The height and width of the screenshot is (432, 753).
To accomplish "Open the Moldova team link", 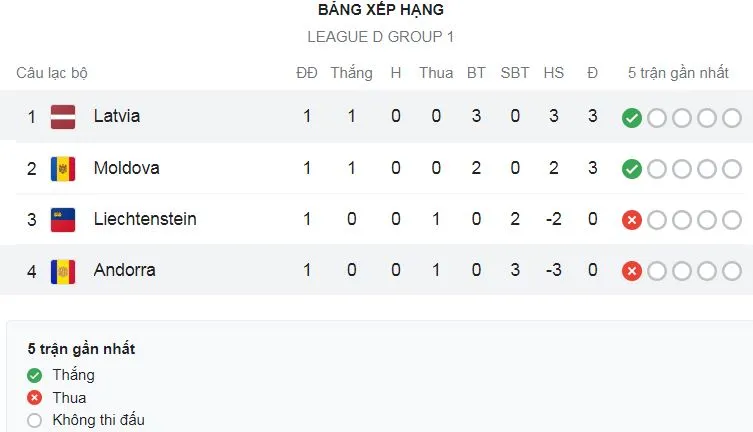I will point(126,168).
